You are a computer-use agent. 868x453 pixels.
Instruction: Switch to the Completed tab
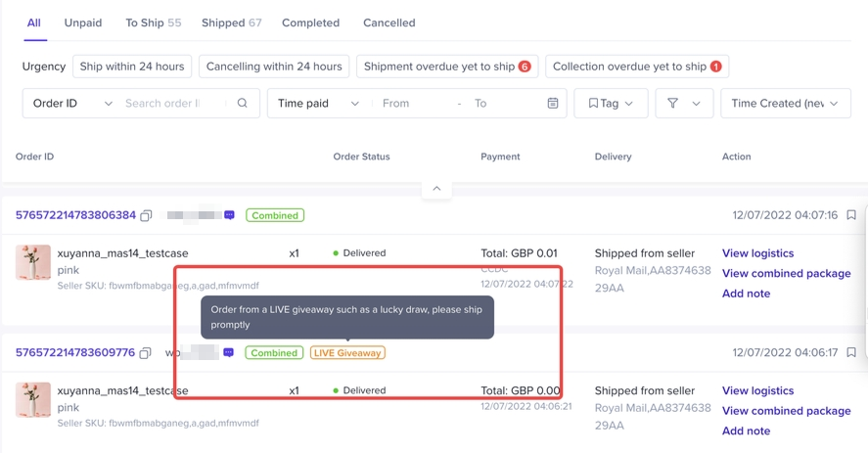[x=310, y=23]
